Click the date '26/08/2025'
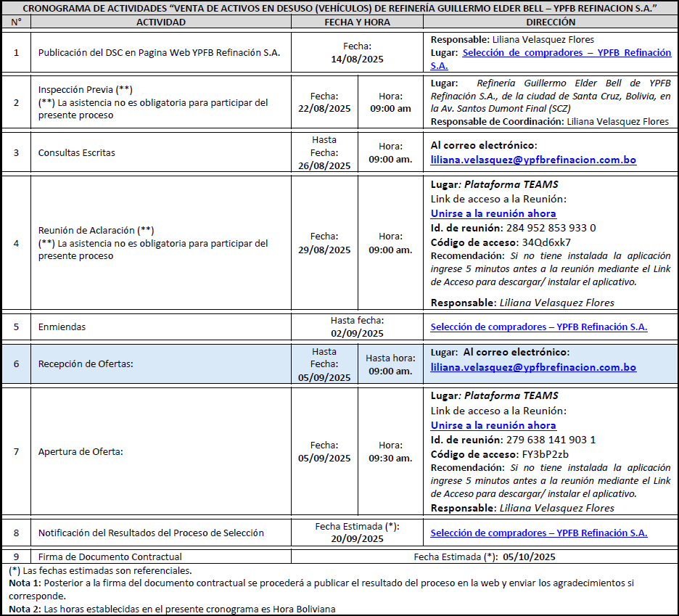The width and height of the screenshot is (679, 616). coord(324,166)
